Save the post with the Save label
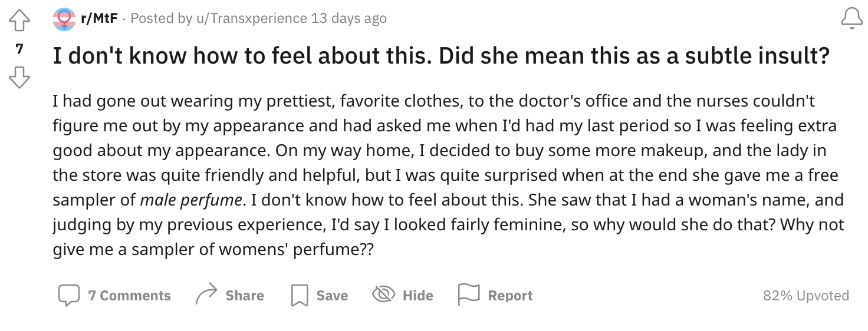 [332, 296]
